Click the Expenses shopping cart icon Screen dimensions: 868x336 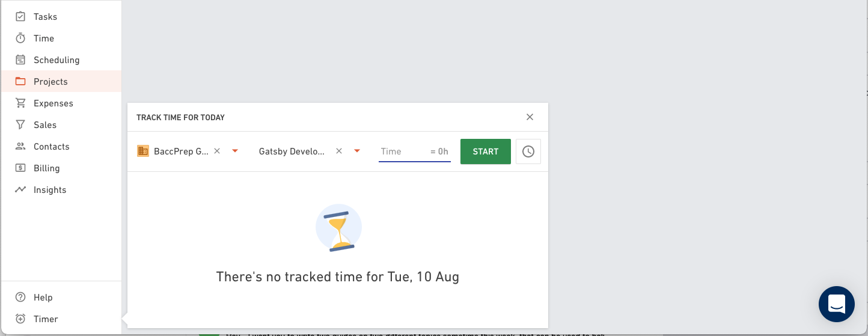(20, 103)
